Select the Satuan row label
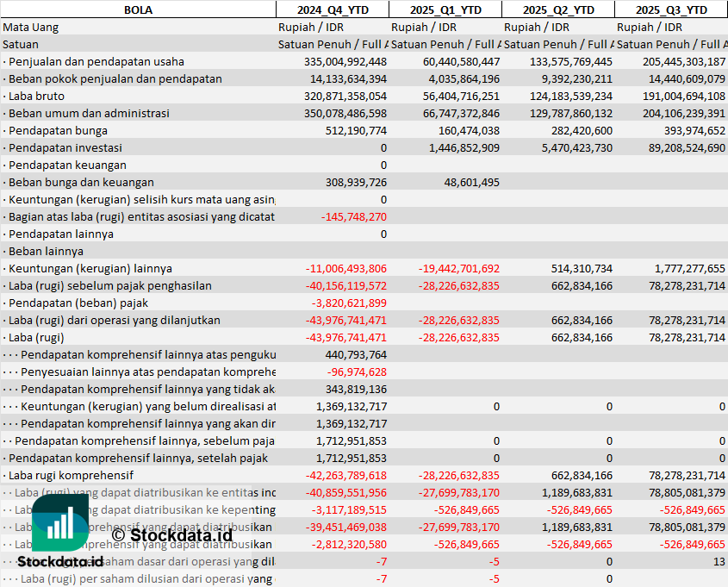The image size is (728, 587). [21, 44]
